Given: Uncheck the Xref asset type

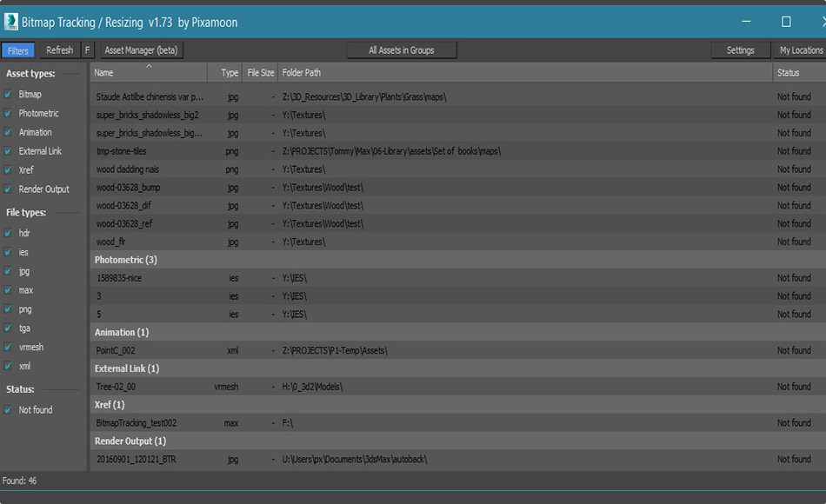Looking at the screenshot, I should [x=9, y=169].
